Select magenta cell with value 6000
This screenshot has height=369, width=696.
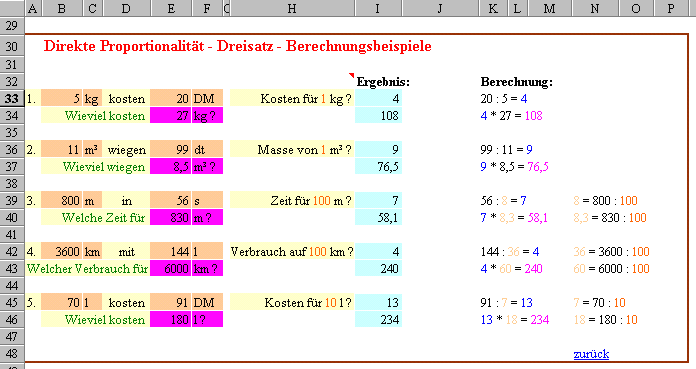coord(171,269)
